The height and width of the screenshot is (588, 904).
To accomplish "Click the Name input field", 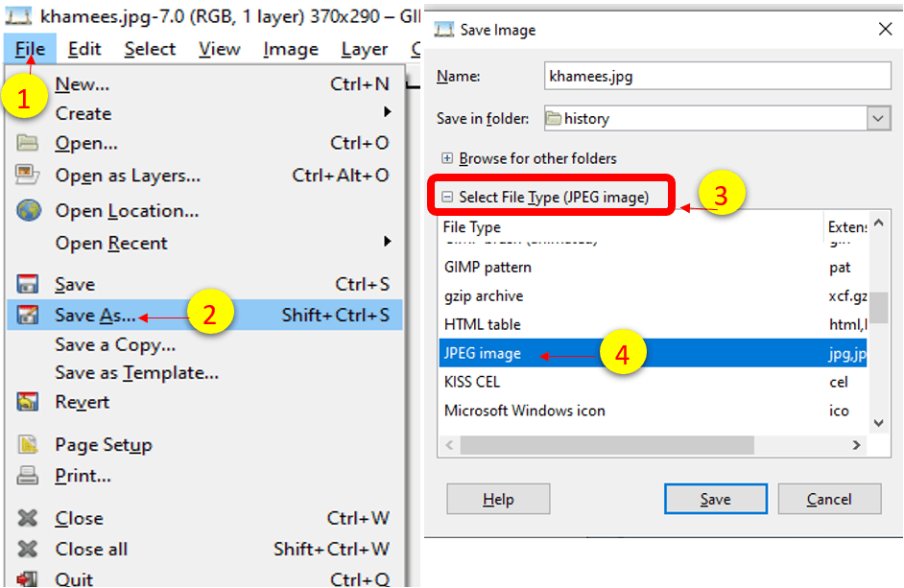I will [x=717, y=76].
